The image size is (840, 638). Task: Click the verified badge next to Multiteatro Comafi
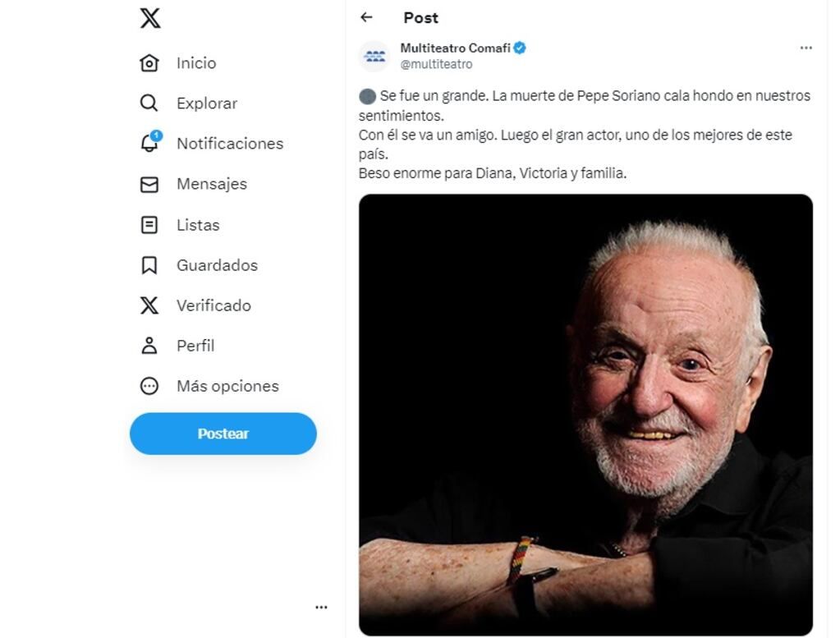tap(518, 48)
